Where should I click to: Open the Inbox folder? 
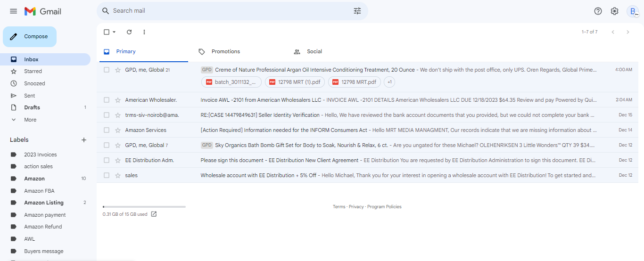point(45,59)
